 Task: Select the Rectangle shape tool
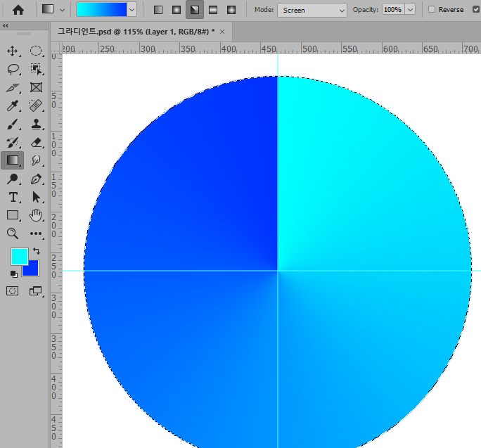point(13,215)
